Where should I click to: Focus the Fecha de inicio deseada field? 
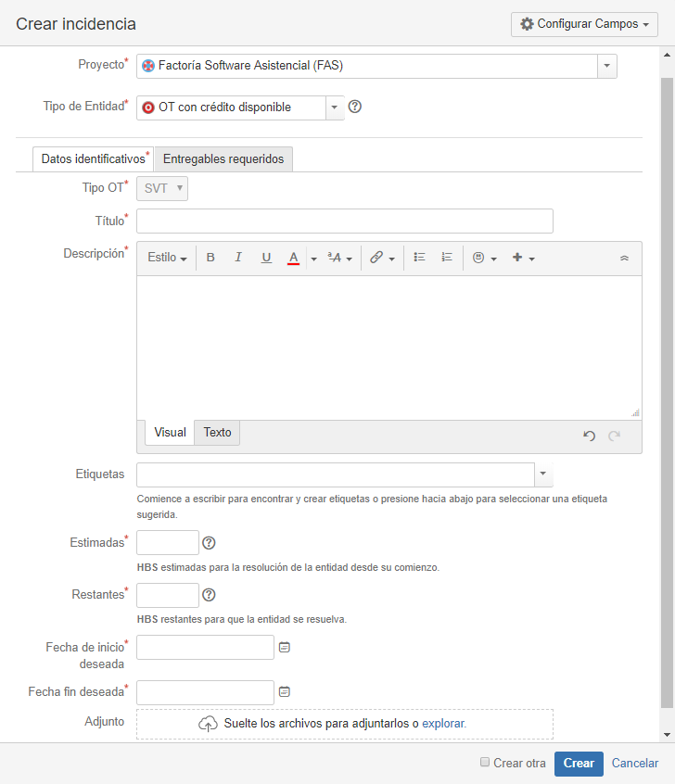point(205,648)
